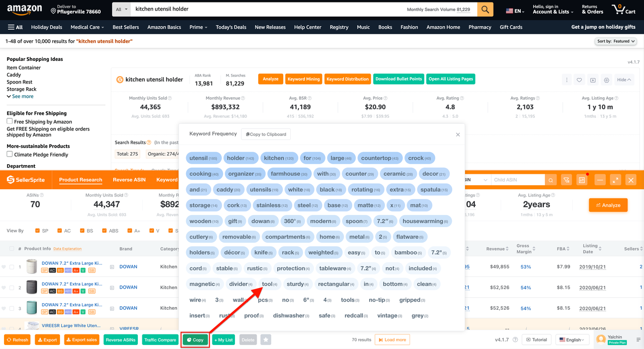Click the Export sales button
The height and width of the screenshot is (349, 644).
click(82, 340)
